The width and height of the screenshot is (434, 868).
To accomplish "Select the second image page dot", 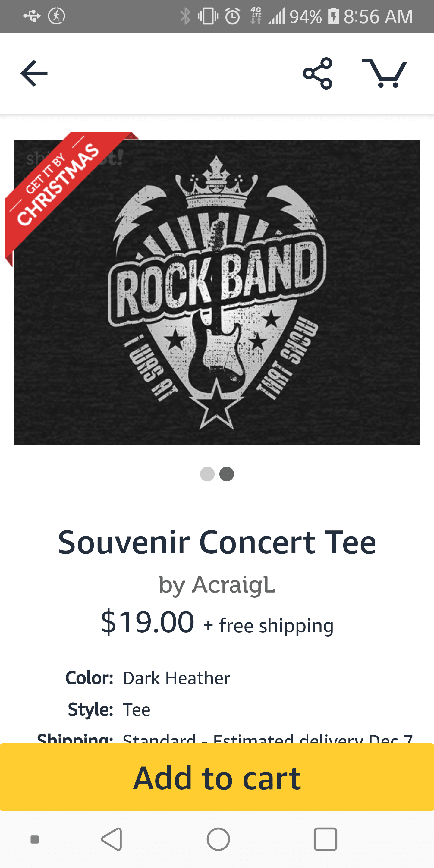I will point(227,474).
